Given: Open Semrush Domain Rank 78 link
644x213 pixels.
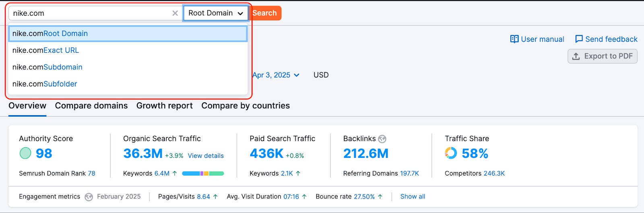Looking at the screenshot, I should pos(91,174).
